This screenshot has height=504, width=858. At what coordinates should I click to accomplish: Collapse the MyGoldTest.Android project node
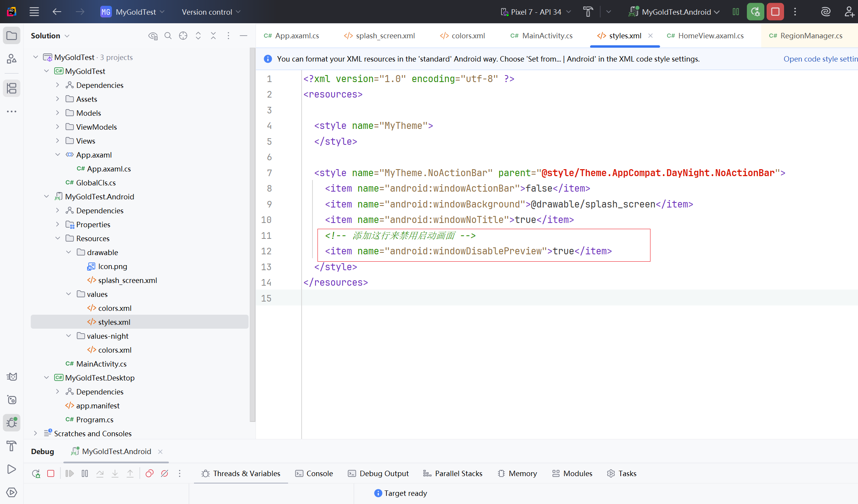click(x=46, y=197)
